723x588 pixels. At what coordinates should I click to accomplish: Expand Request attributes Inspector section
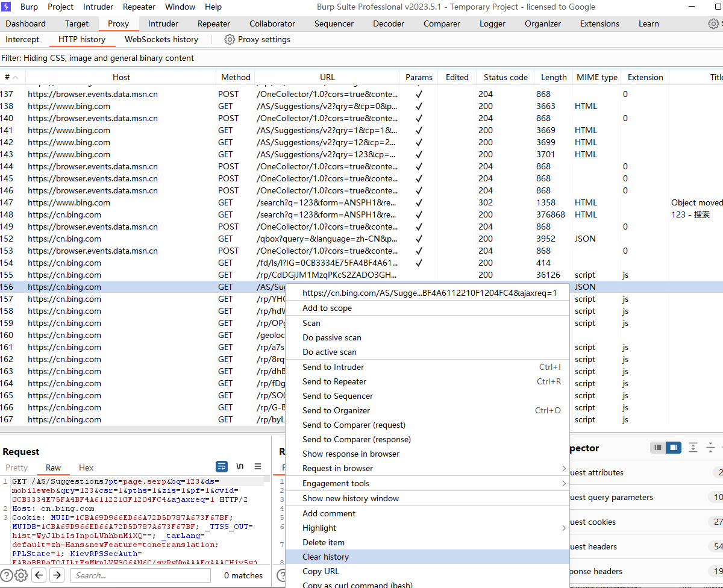(646, 472)
